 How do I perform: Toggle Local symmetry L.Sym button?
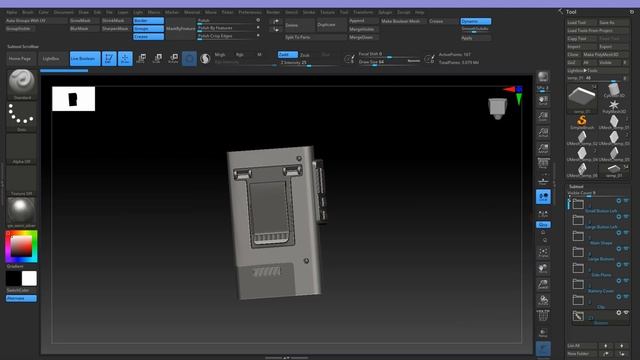pos(543,213)
